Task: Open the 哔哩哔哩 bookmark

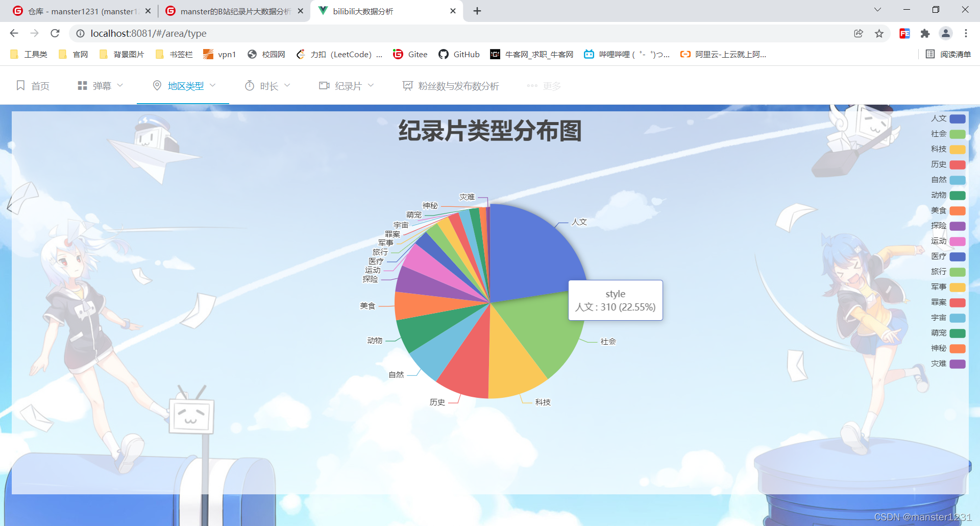Action: coord(627,54)
